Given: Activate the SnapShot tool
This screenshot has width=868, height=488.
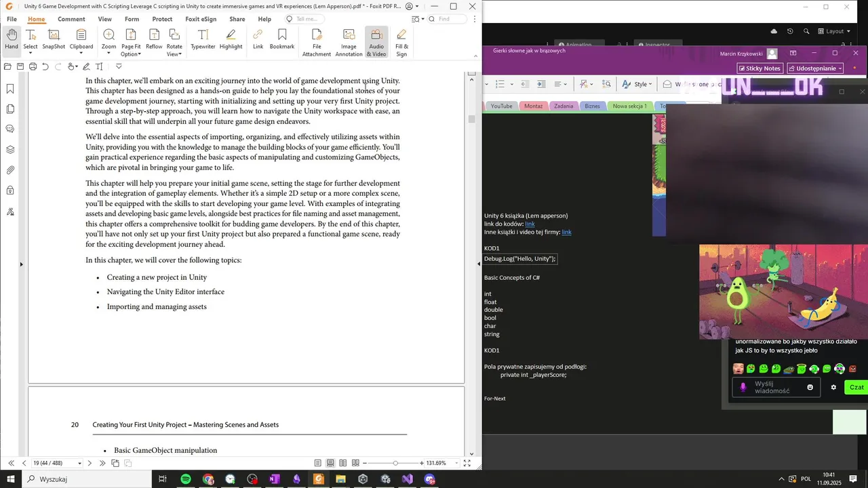Looking at the screenshot, I should (54, 39).
